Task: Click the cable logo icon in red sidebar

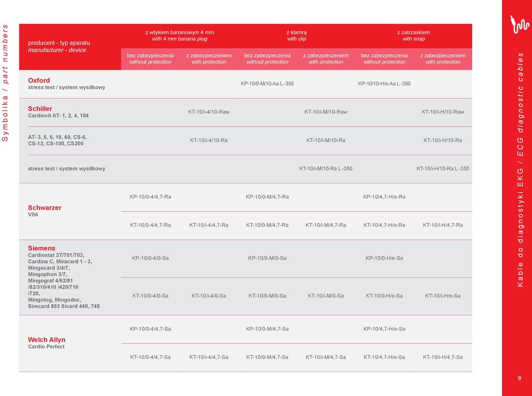Action: point(519,25)
